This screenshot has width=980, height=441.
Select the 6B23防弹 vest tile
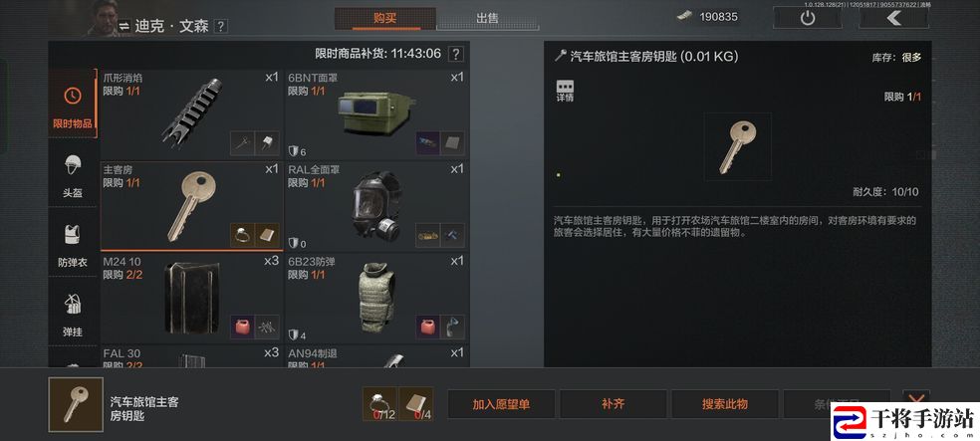click(376, 298)
